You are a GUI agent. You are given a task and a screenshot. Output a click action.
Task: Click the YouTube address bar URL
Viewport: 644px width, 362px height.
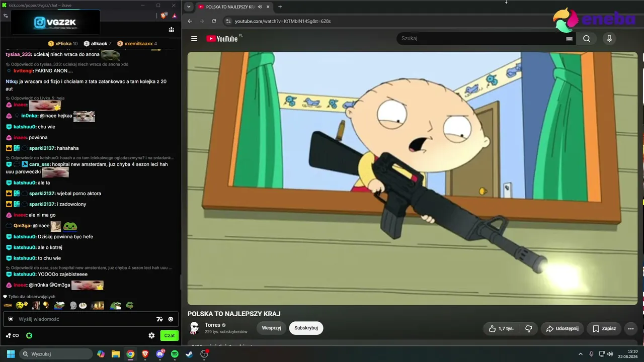coord(283,21)
